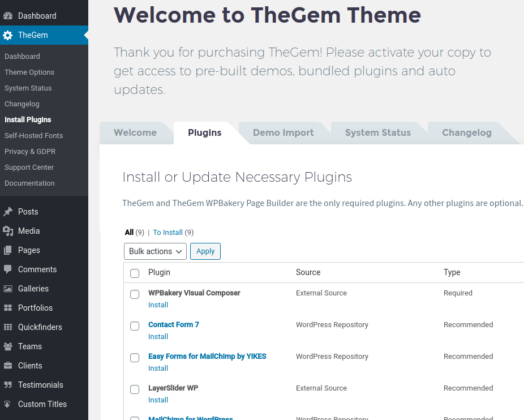Tick the select-all checkbox in Plugin header

click(x=135, y=273)
